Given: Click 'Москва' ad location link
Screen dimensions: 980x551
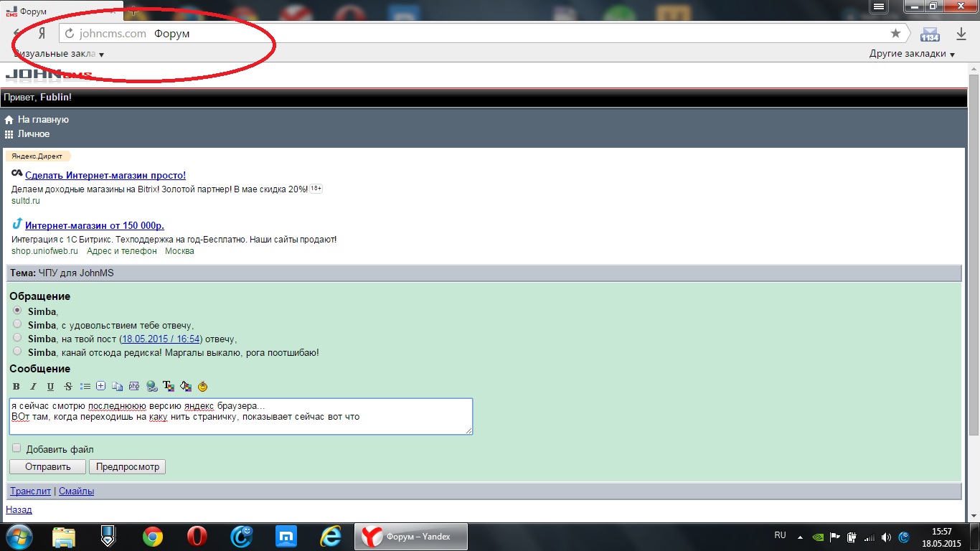Looking at the screenshot, I should [x=179, y=251].
